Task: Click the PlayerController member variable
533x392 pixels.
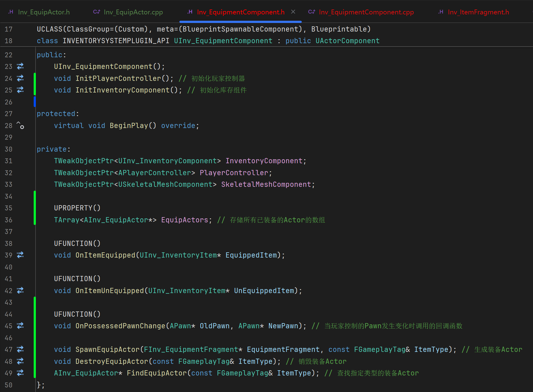Action: 234,173
